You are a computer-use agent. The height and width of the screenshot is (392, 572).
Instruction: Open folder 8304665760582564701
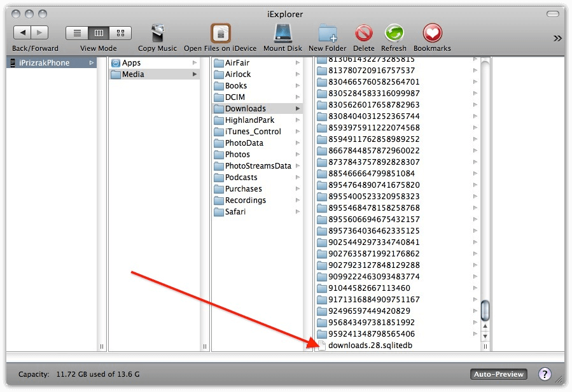(x=398, y=81)
